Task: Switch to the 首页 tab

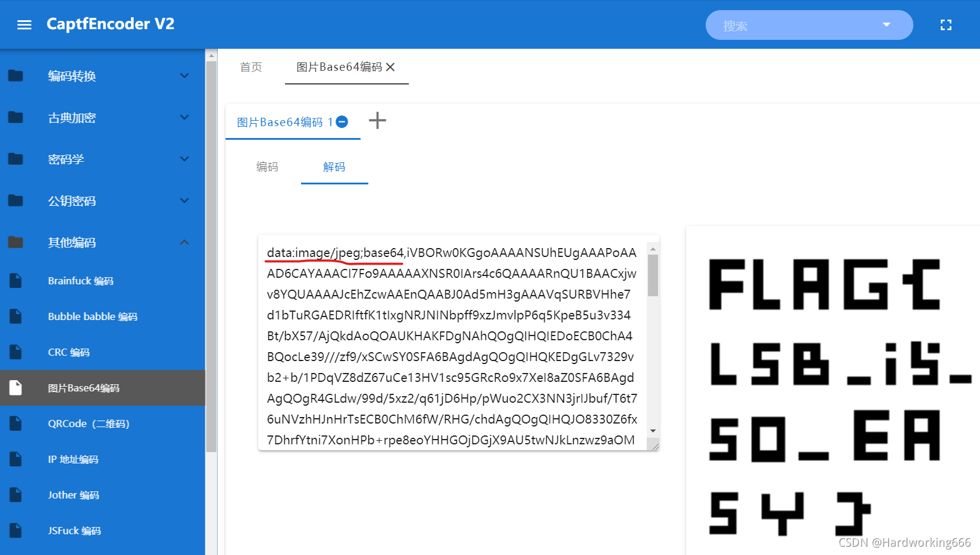Action: click(251, 67)
